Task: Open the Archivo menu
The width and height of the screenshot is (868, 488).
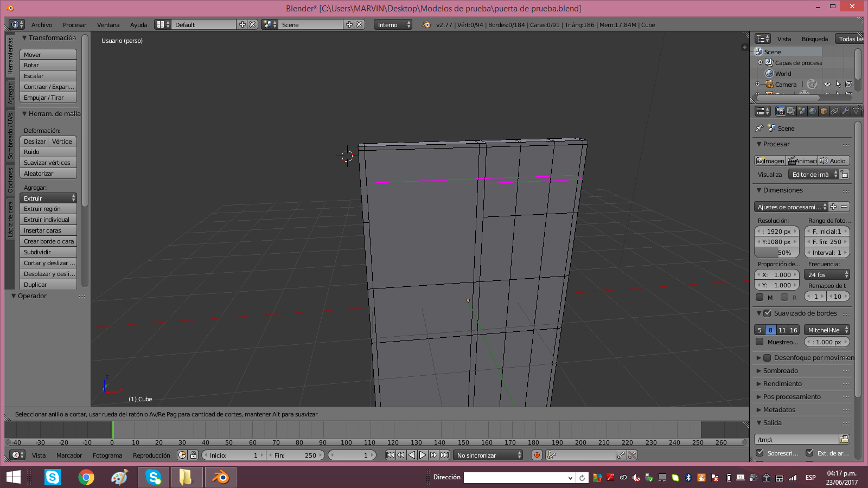Action: [42, 25]
